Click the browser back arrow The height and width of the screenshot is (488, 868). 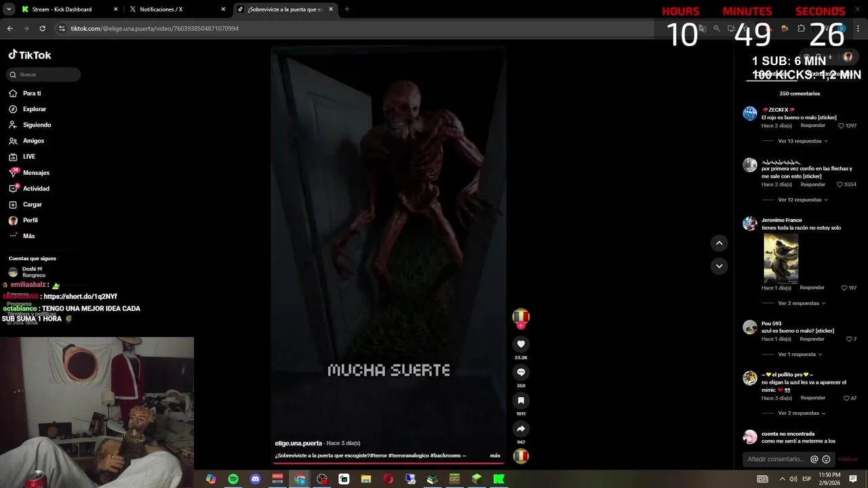click(9, 28)
